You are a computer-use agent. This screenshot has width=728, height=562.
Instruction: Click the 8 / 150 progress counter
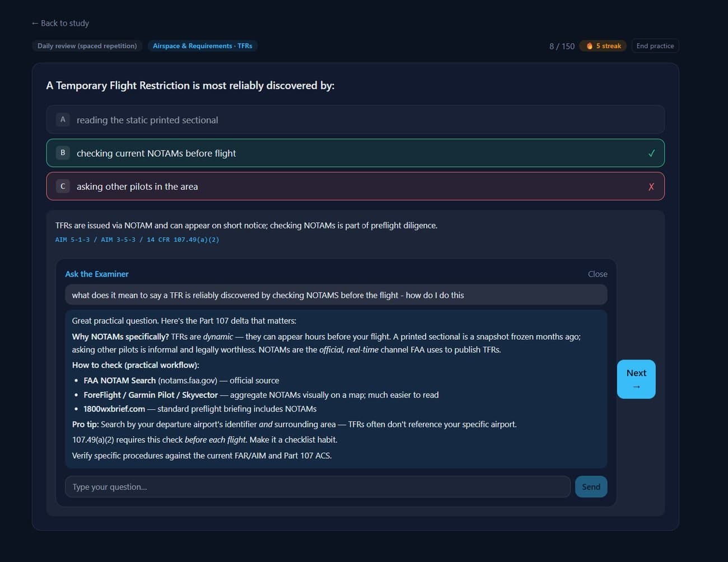(x=562, y=46)
